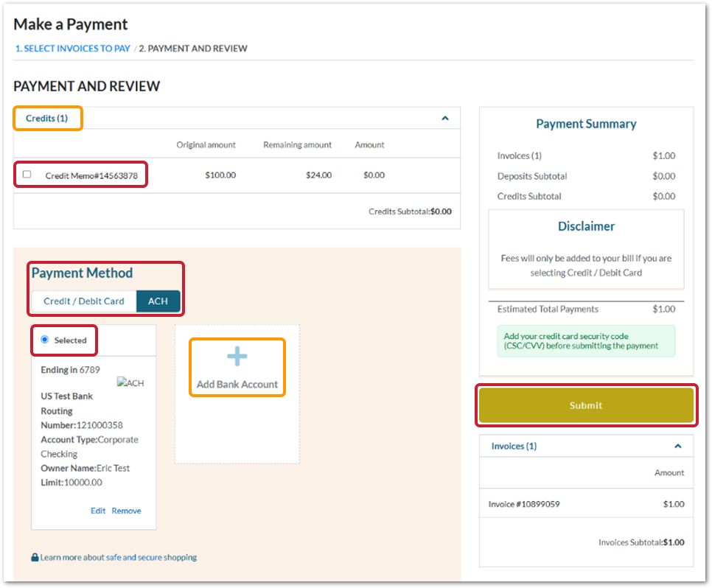Collapse the Invoices (1) panel chevron
The image size is (712, 588).
(x=677, y=446)
